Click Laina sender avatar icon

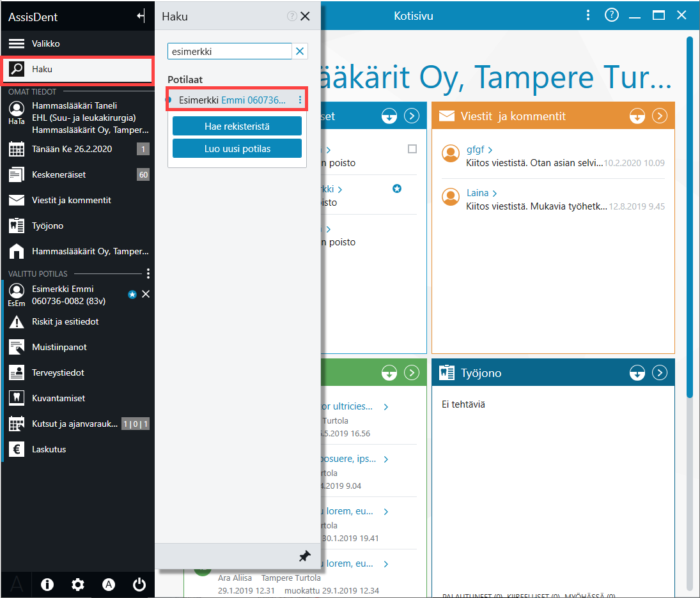[x=451, y=197]
